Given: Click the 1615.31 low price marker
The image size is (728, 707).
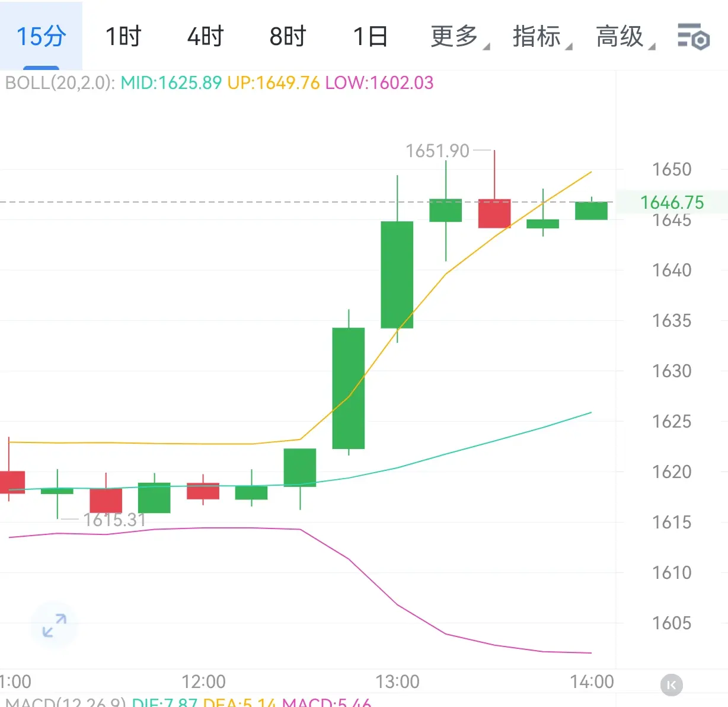Looking at the screenshot, I should 114,520.
